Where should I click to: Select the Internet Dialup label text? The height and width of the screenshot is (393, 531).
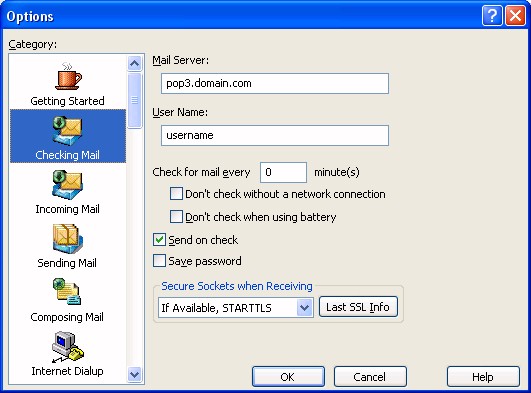coord(67,371)
